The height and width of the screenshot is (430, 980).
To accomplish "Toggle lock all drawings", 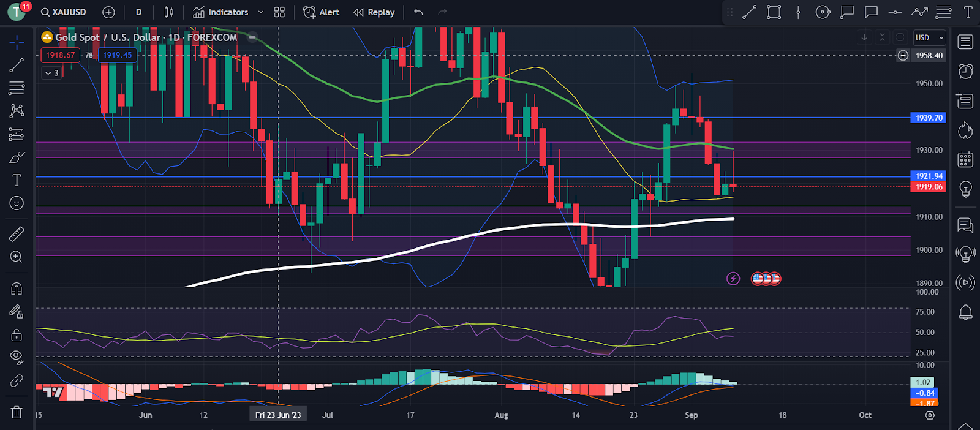I will [17, 334].
